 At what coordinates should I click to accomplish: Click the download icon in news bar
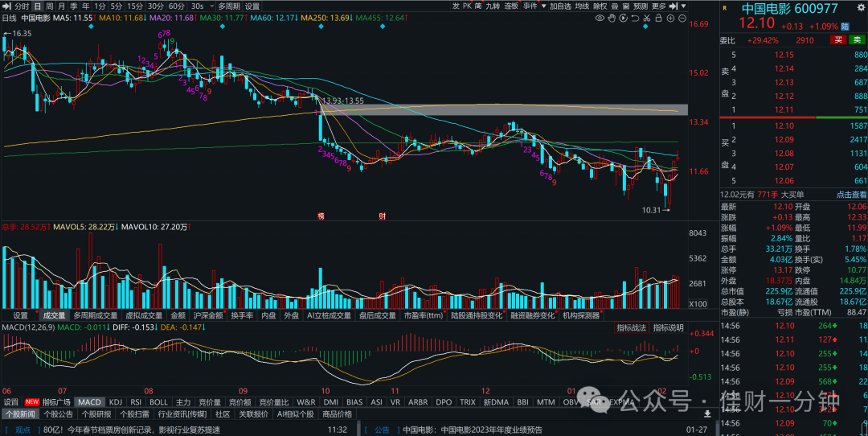[707, 413]
